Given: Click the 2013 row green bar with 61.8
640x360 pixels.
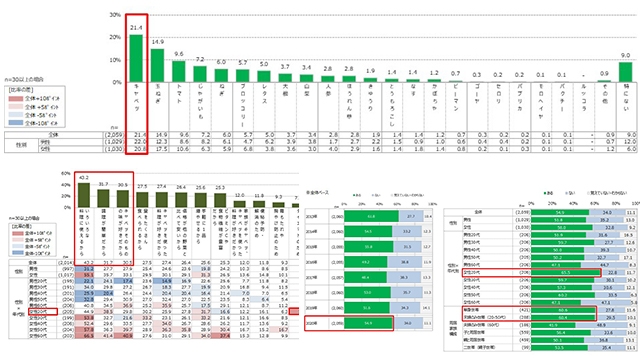Looking at the screenshot, I should click(x=371, y=216).
